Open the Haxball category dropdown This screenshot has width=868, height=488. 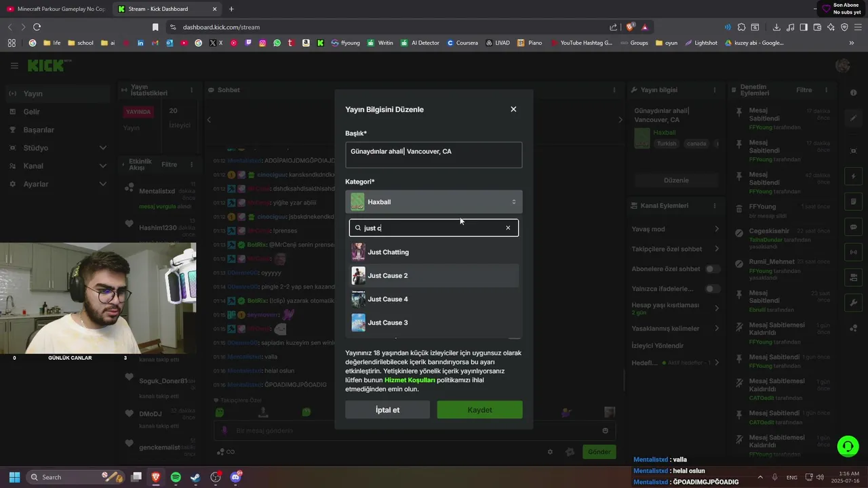click(434, 202)
